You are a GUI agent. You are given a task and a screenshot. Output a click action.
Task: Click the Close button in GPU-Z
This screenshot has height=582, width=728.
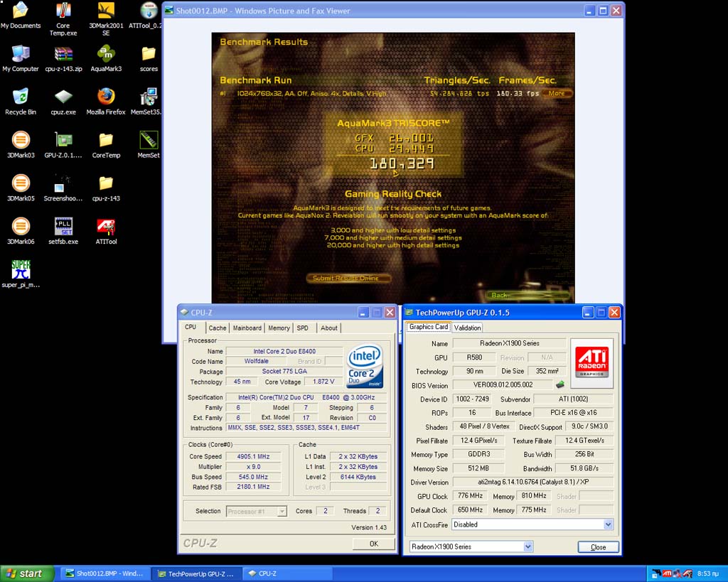pyautogui.click(x=598, y=547)
